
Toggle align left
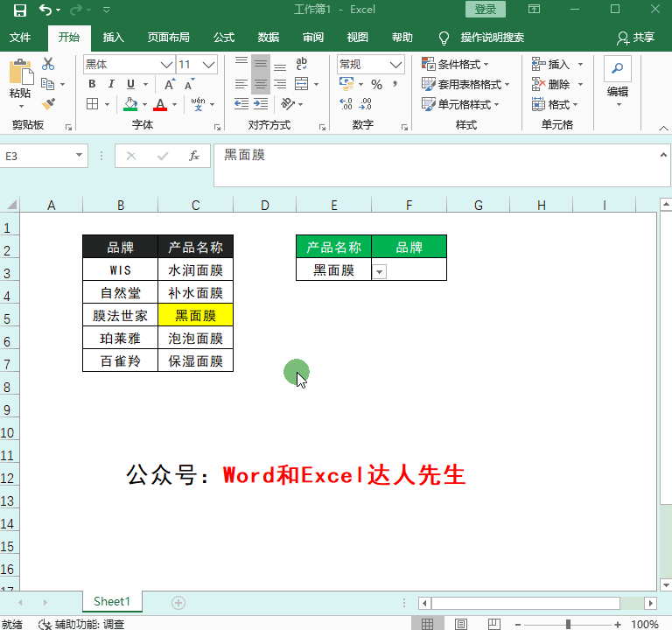(x=241, y=84)
